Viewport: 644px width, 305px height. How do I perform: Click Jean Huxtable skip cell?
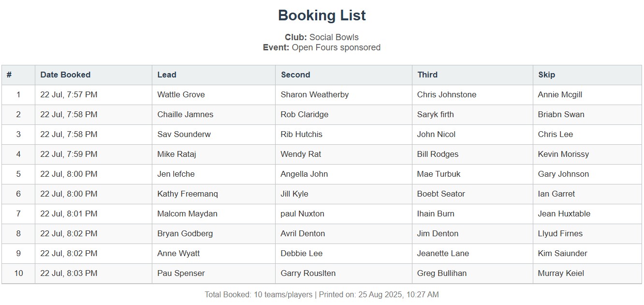point(564,214)
